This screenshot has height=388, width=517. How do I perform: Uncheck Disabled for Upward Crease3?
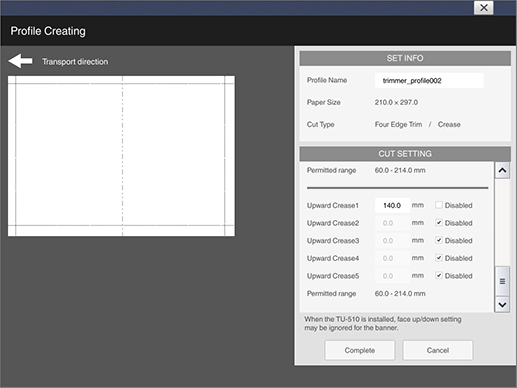pyautogui.click(x=439, y=240)
